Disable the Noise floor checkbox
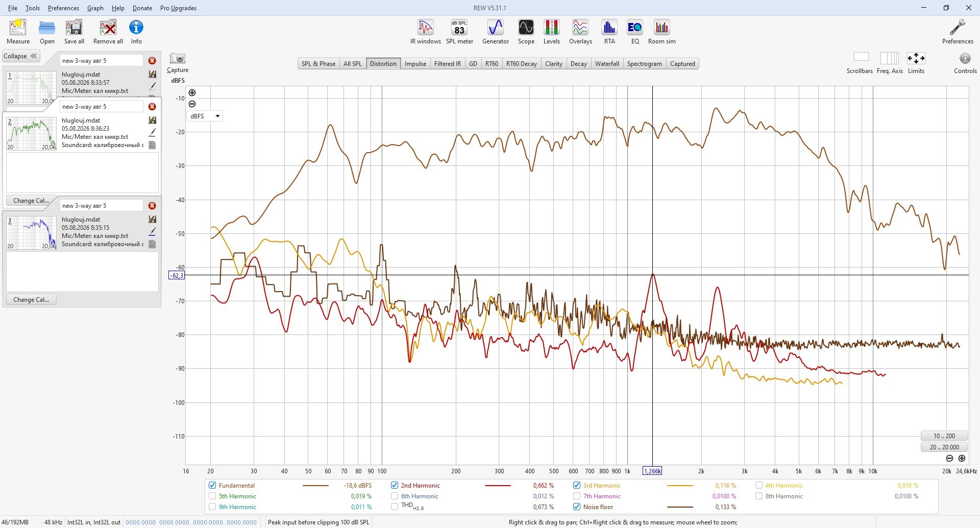 [x=577, y=507]
